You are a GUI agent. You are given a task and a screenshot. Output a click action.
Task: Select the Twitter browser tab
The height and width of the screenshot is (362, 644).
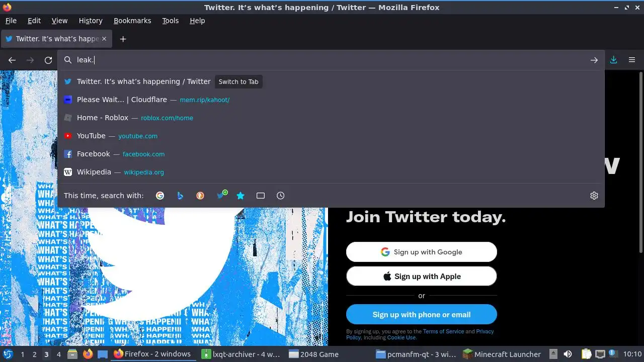point(56,39)
